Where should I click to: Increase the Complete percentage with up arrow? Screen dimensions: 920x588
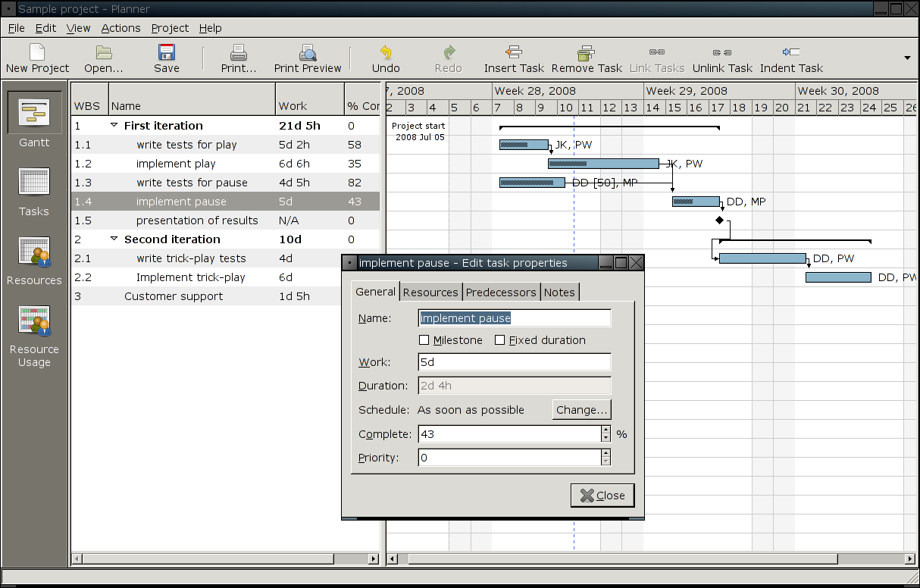(x=606, y=430)
